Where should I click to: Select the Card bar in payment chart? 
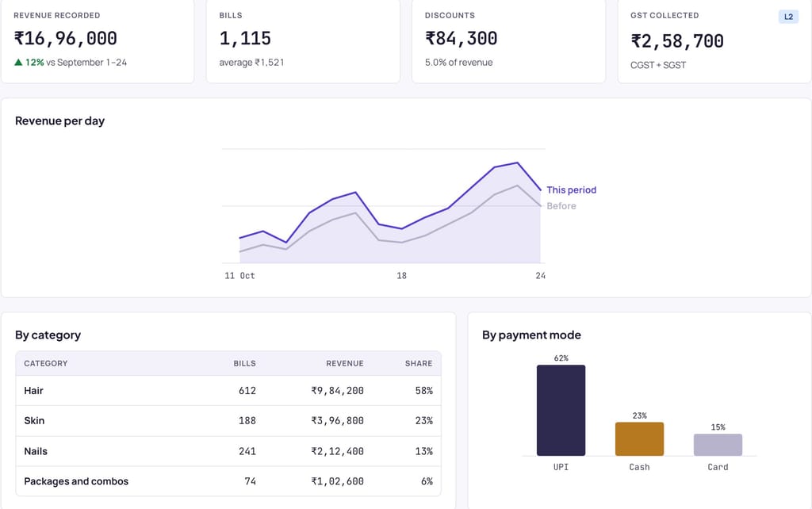718,445
